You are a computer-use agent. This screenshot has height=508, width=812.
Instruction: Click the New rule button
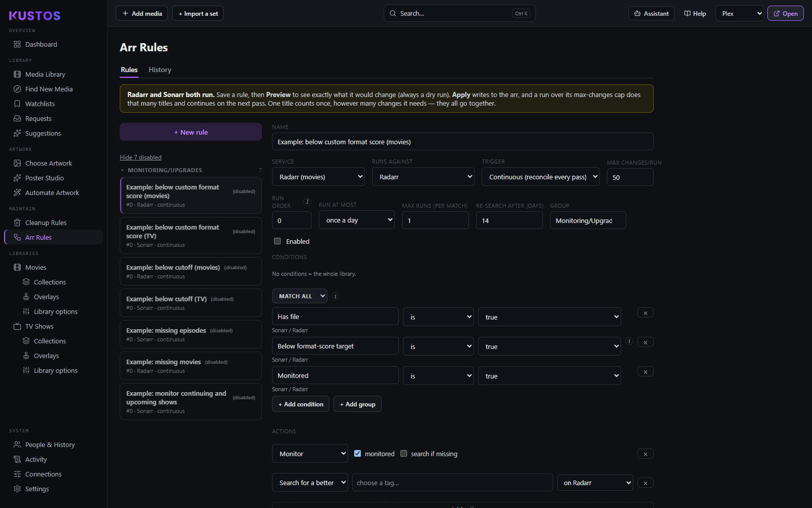pos(191,132)
